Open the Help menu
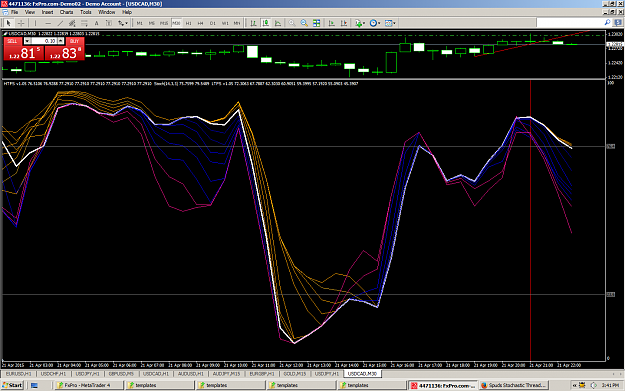Viewport: 625px width, 391px height. (127, 12)
